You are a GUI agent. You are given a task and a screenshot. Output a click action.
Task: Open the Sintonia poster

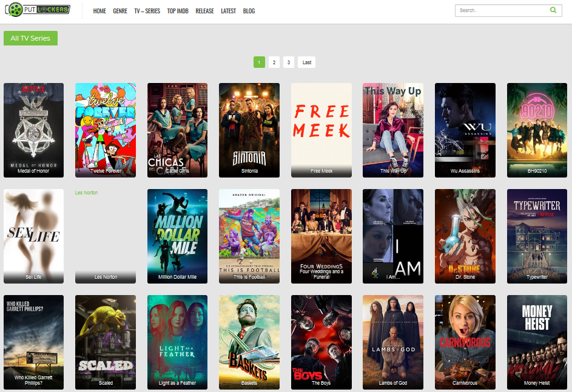(x=249, y=130)
